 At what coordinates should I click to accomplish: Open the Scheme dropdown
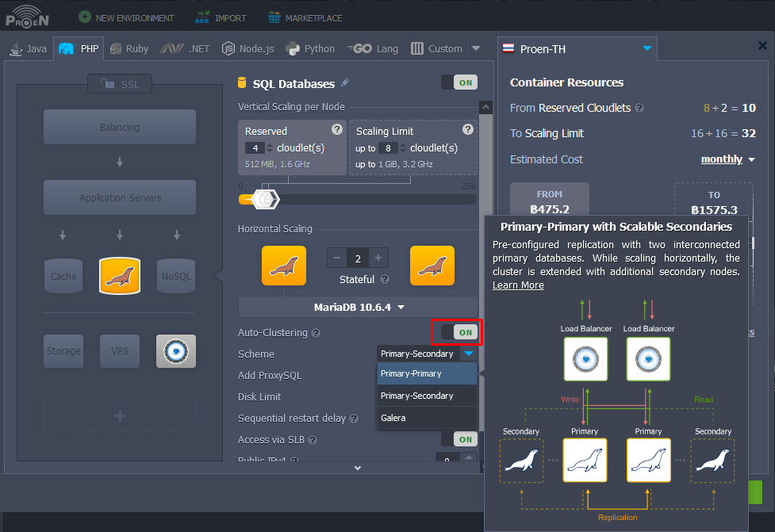tap(427, 354)
